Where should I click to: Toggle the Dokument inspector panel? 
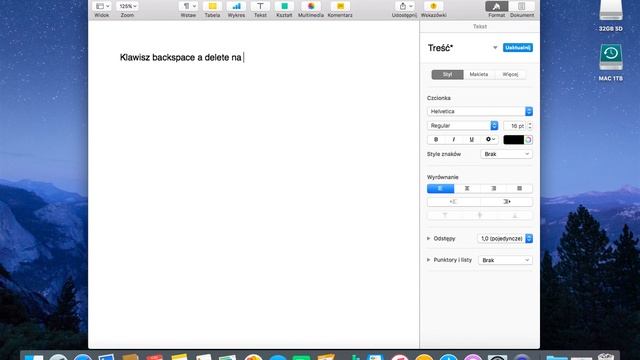pyautogui.click(x=522, y=6)
